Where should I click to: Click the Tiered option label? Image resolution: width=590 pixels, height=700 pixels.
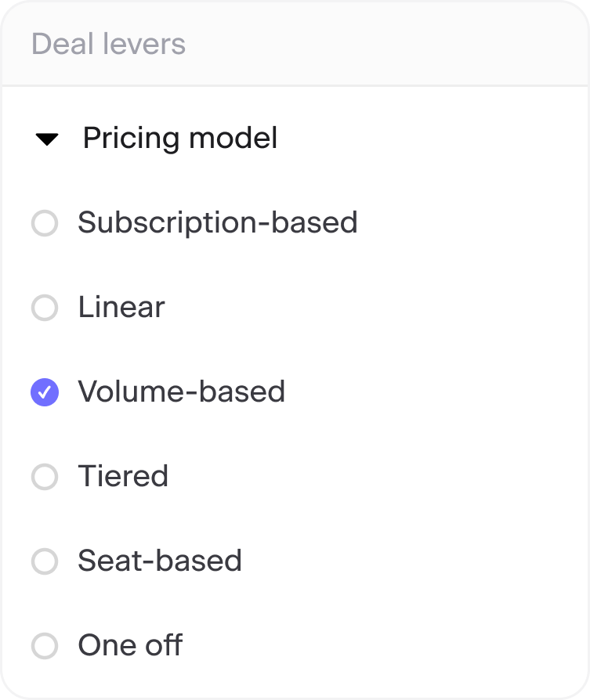click(123, 476)
